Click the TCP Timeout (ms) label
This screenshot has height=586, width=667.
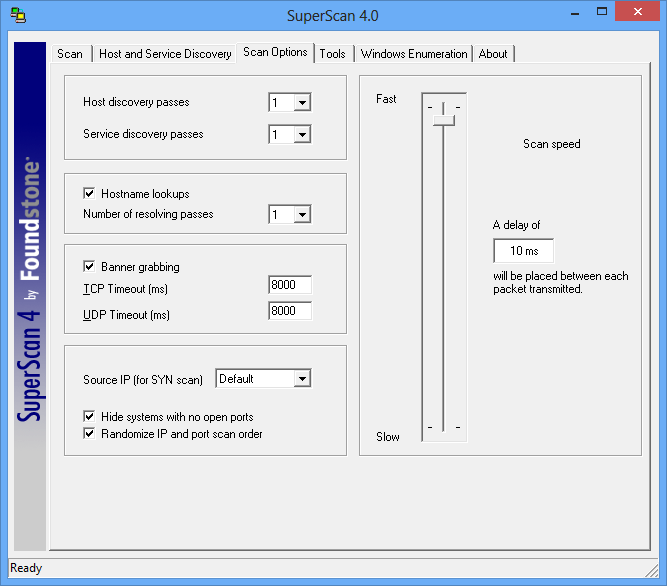coord(125,289)
